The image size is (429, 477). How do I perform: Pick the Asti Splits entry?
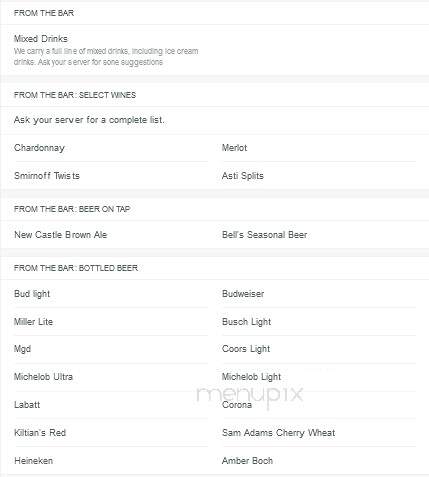[x=243, y=176]
